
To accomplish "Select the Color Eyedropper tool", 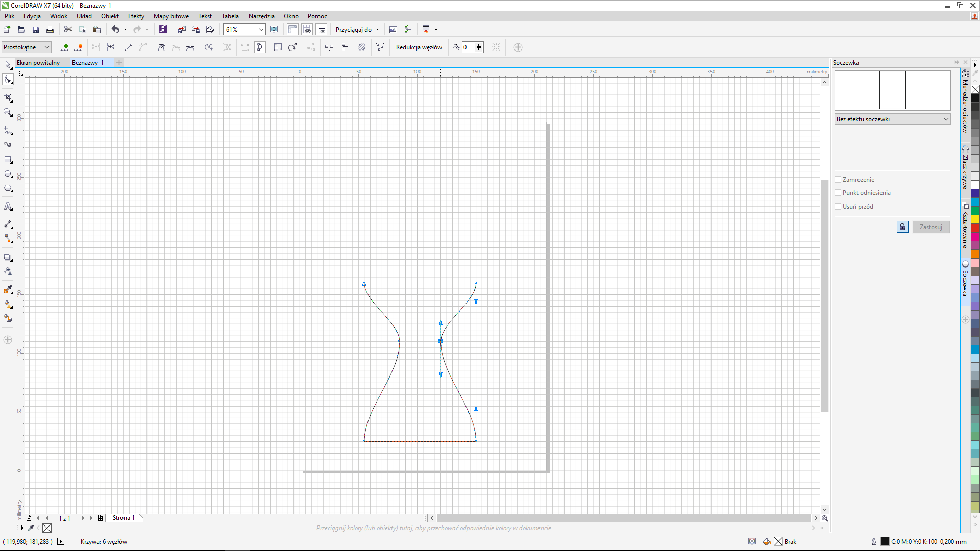I will (x=8, y=290).
